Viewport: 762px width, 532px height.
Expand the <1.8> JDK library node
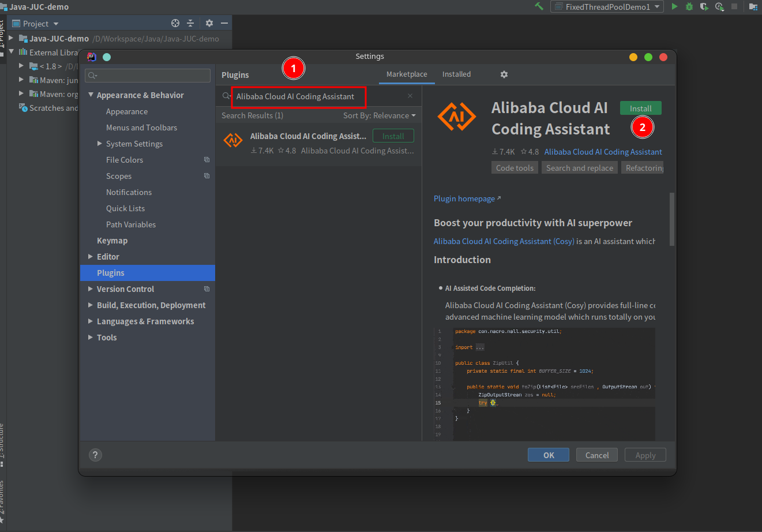point(21,66)
